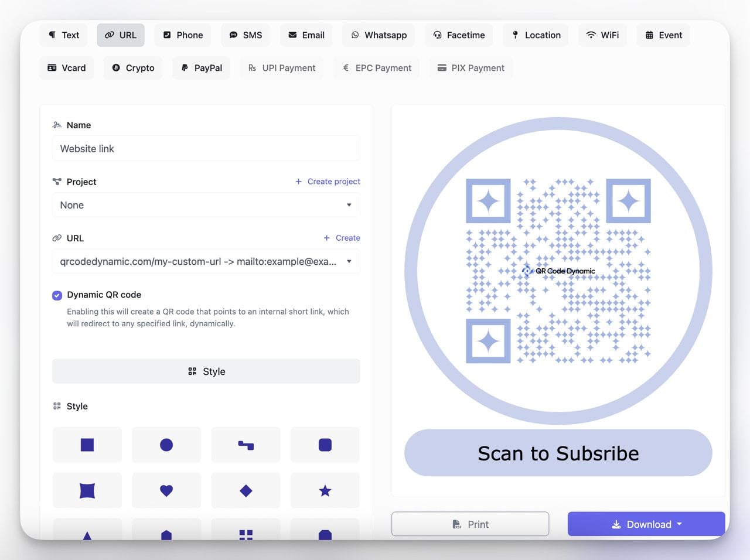
Task: Open the Text QR type tab
Action: click(63, 35)
